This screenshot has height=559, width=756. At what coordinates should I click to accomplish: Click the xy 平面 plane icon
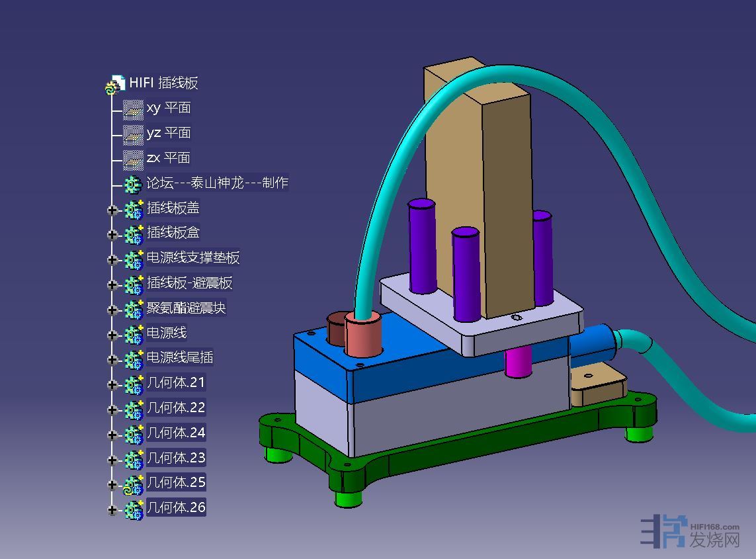pyautogui.click(x=133, y=108)
